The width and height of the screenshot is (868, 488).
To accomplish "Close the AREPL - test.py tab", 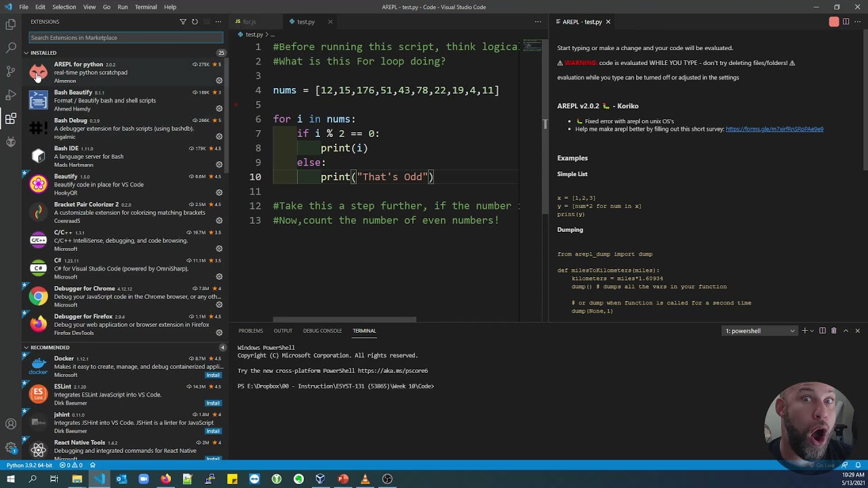I will 608,22.
